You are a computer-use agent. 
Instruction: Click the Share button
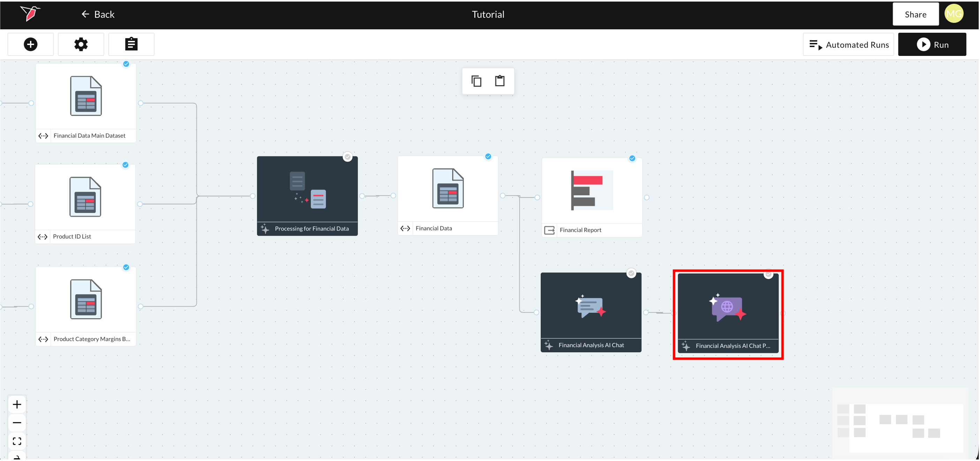pos(915,14)
